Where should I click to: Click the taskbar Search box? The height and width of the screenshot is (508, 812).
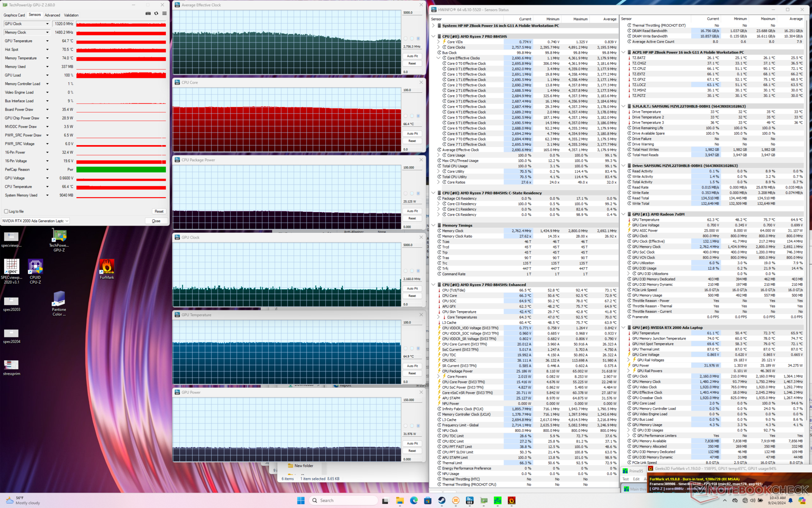[343, 500]
